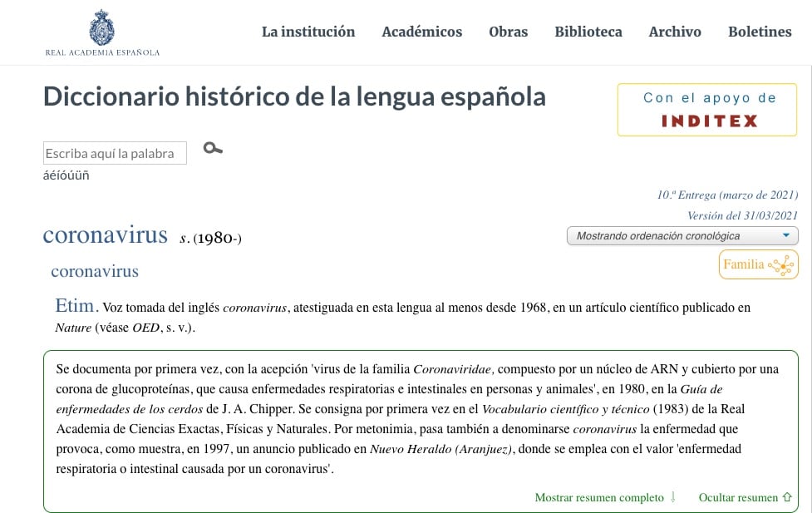Click the Diccionario histórico page title

294,97
